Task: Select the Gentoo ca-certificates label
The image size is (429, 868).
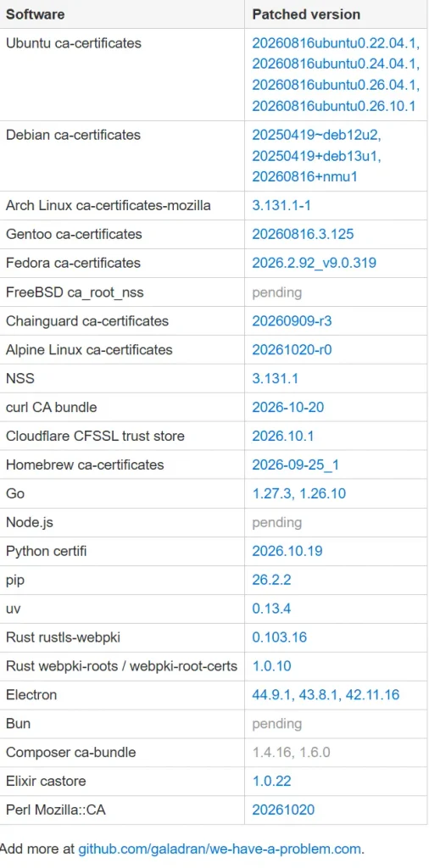Action: [74, 235]
